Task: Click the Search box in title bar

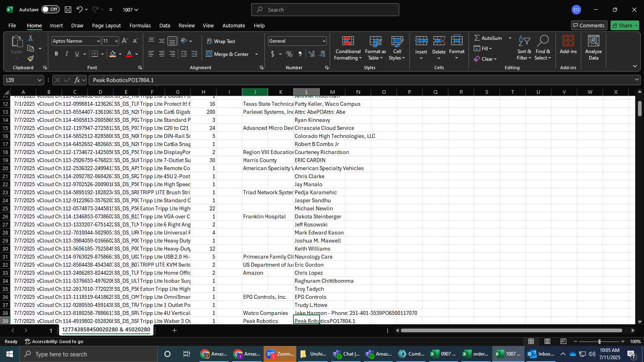Action: point(325,10)
